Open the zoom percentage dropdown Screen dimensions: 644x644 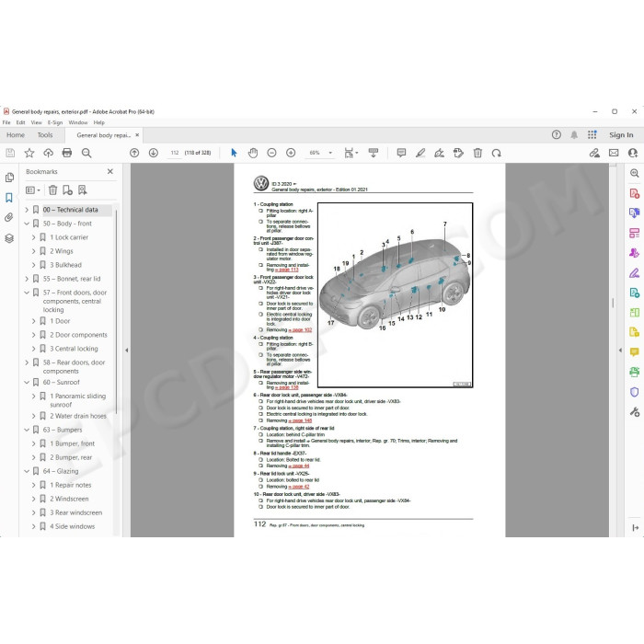330,153
